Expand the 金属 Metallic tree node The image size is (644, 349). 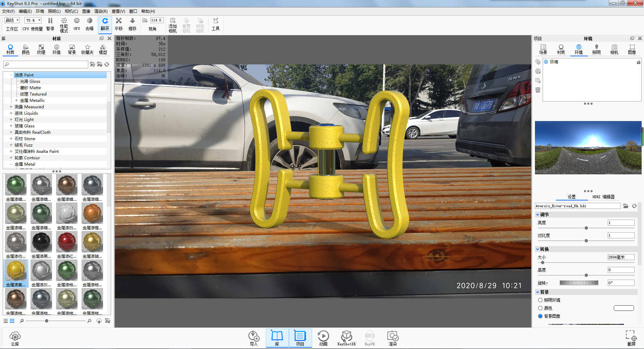tap(16, 100)
